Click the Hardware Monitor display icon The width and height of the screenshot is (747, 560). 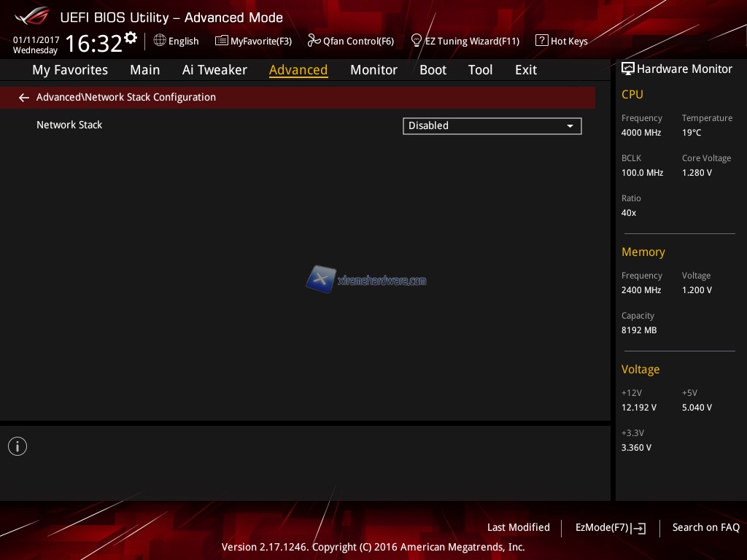click(x=627, y=69)
